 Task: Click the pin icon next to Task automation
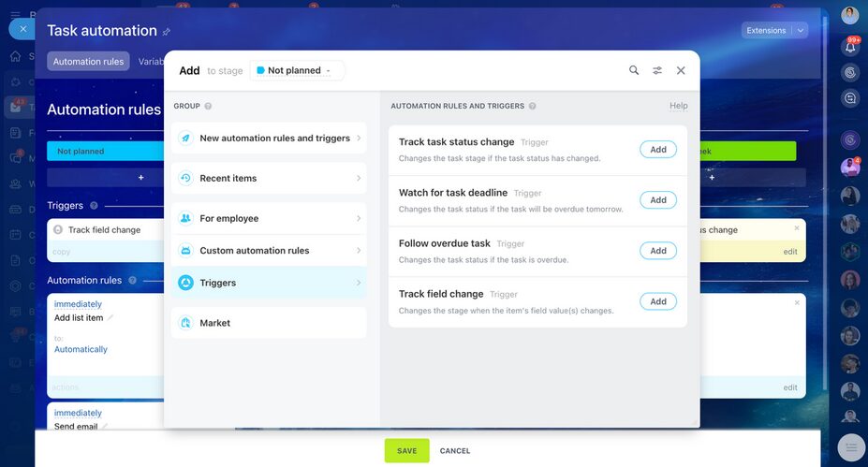(167, 32)
